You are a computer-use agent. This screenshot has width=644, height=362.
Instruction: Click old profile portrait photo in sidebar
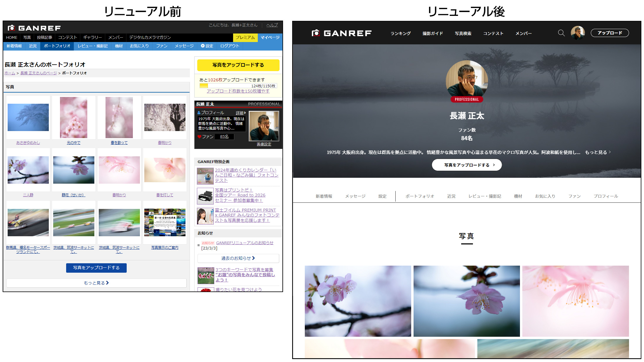264,126
